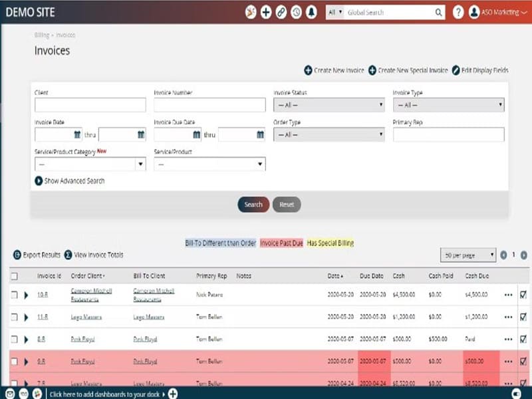Toggle the right-side checkmark for invoice 8-R

523,339
